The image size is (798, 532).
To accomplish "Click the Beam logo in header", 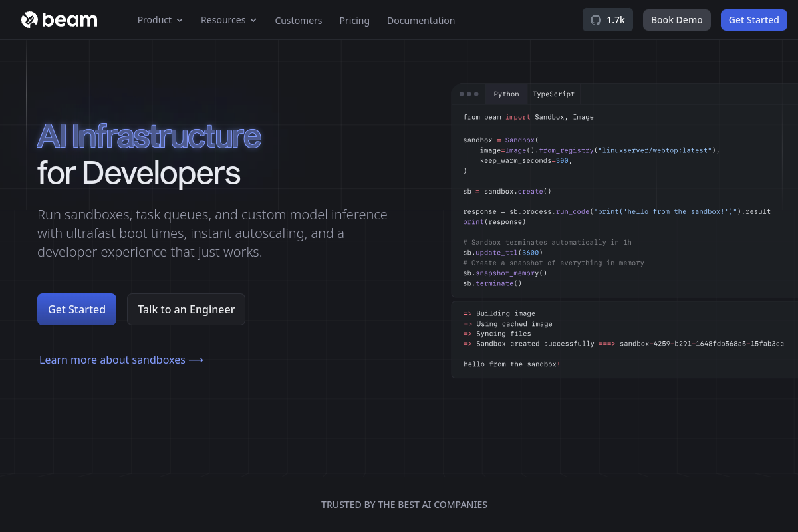I will pos(59,20).
